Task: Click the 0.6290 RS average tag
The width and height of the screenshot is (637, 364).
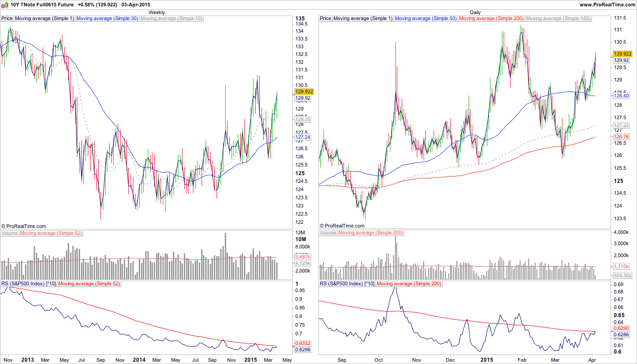Action: click(x=622, y=328)
